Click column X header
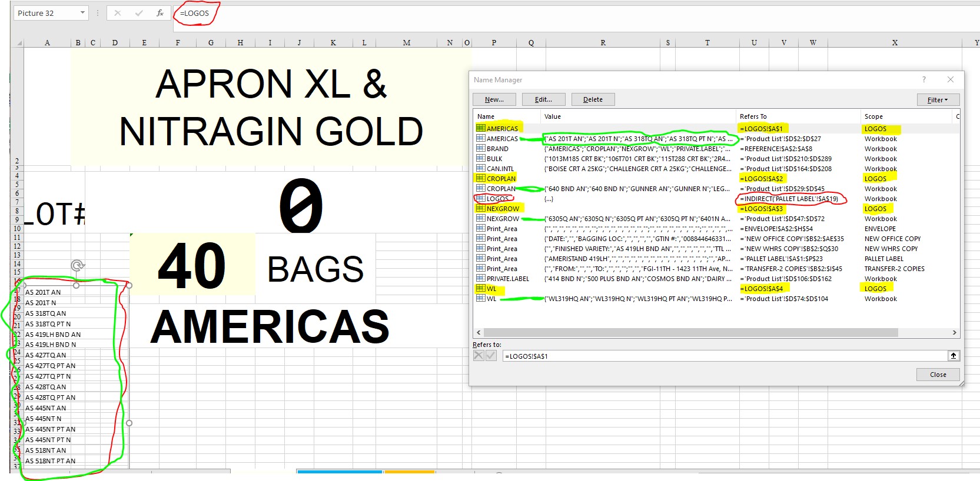The width and height of the screenshot is (980, 481). click(x=895, y=43)
